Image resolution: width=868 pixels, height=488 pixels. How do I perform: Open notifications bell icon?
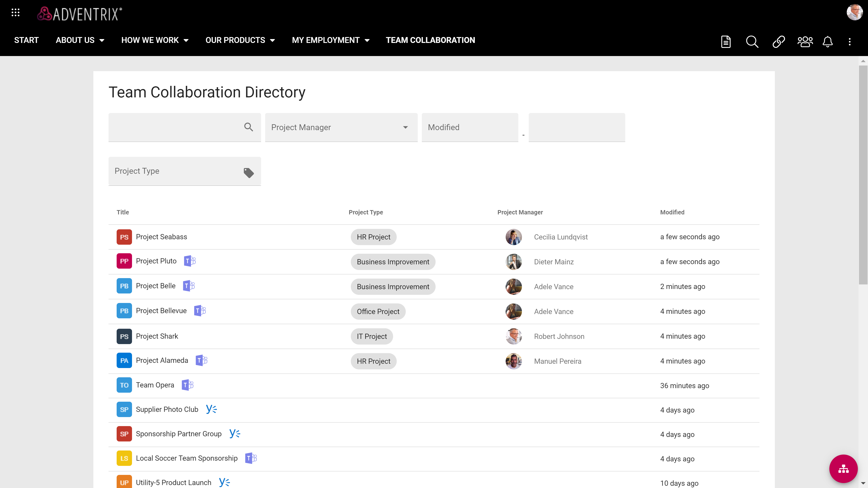tap(828, 42)
